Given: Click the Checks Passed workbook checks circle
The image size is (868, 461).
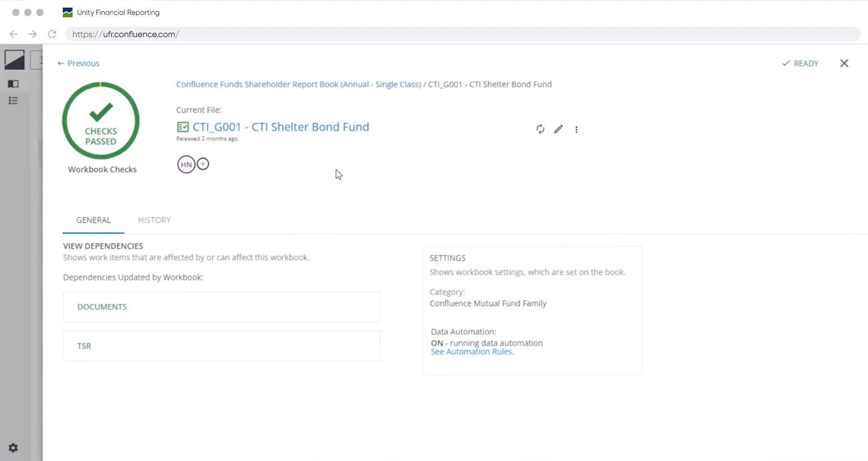Looking at the screenshot, I should (101, 121).
